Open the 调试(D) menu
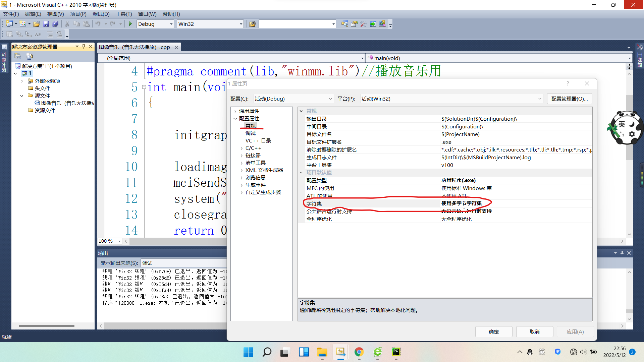Image resolution: width=644 pixels, height=362 pixels. coord(101,14)
